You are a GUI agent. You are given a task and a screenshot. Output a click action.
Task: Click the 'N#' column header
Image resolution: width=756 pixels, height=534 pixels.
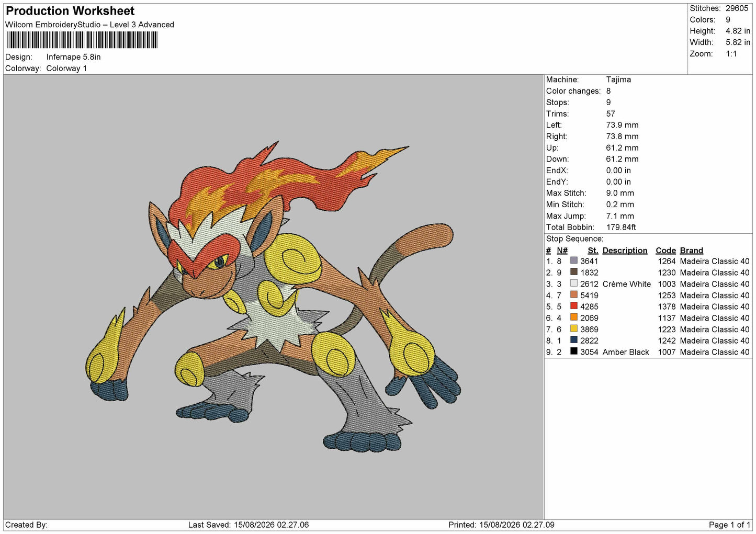pyautogui.click(x=562, y=251)
